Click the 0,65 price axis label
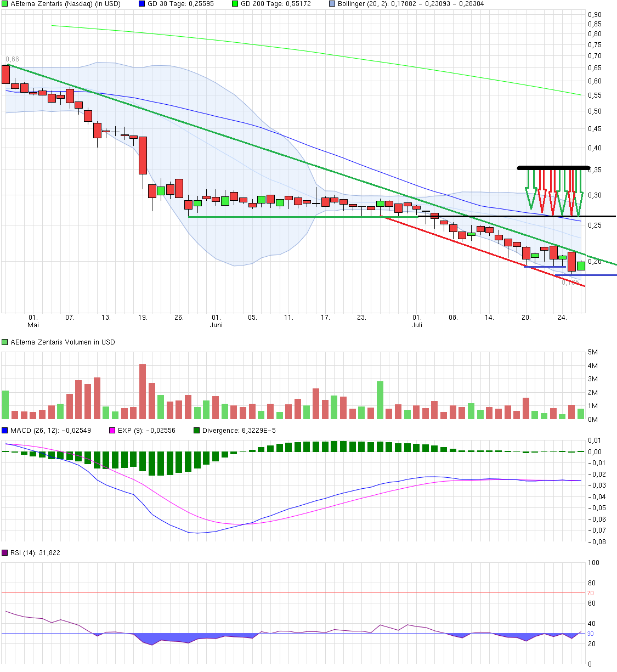 (x=595, y=68)
